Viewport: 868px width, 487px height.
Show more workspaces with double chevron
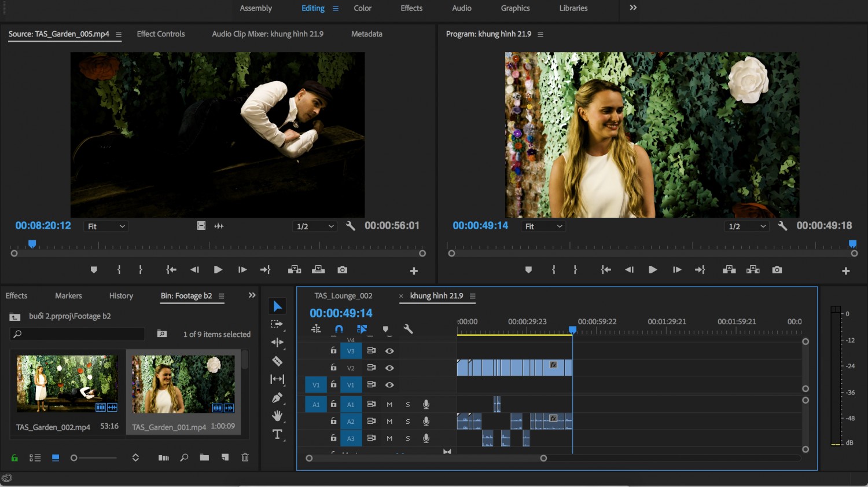(x=633, y=8)
